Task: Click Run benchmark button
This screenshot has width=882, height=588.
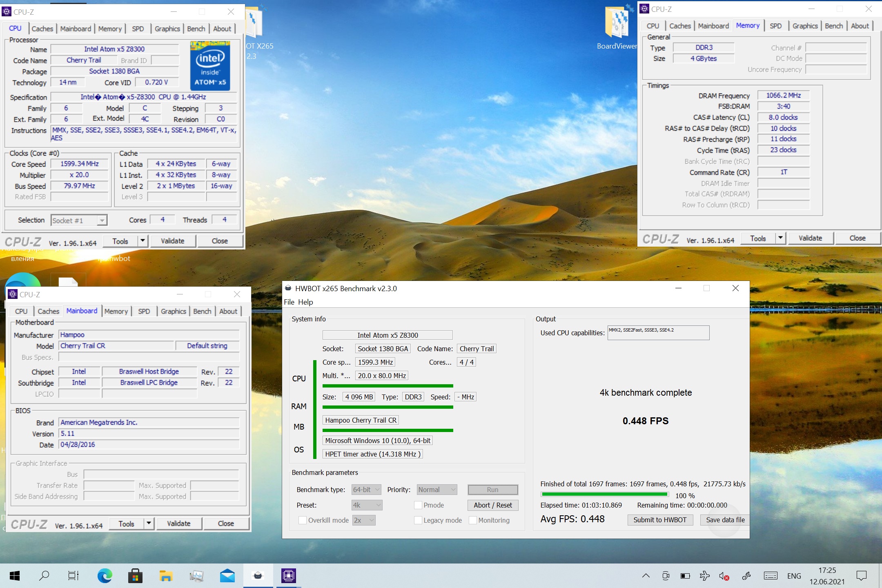Action: click(x=493, y=490)
